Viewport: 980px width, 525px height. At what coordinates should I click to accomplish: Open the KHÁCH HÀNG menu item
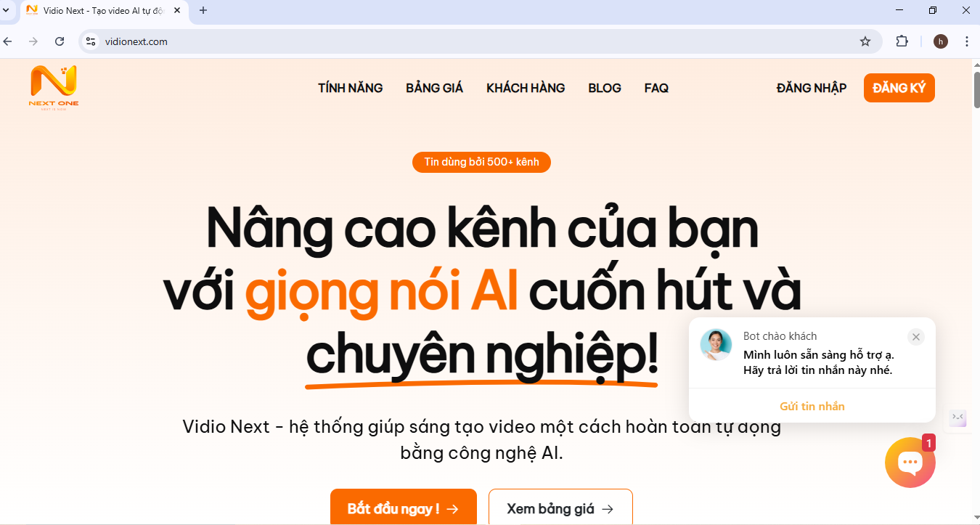tap(526, 88)
